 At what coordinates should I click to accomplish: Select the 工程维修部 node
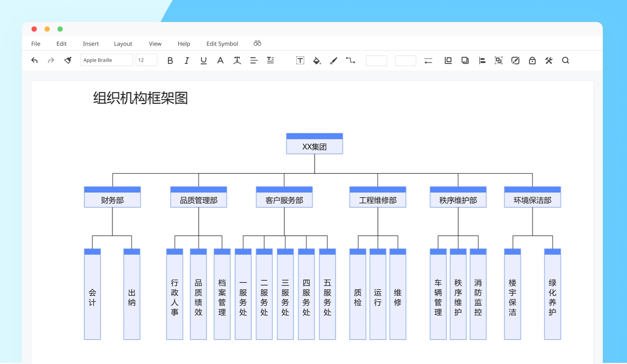pos(378,197)
